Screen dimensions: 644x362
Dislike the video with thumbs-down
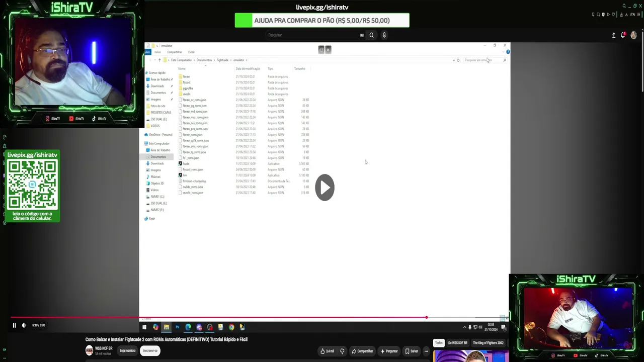pos(342,351)
